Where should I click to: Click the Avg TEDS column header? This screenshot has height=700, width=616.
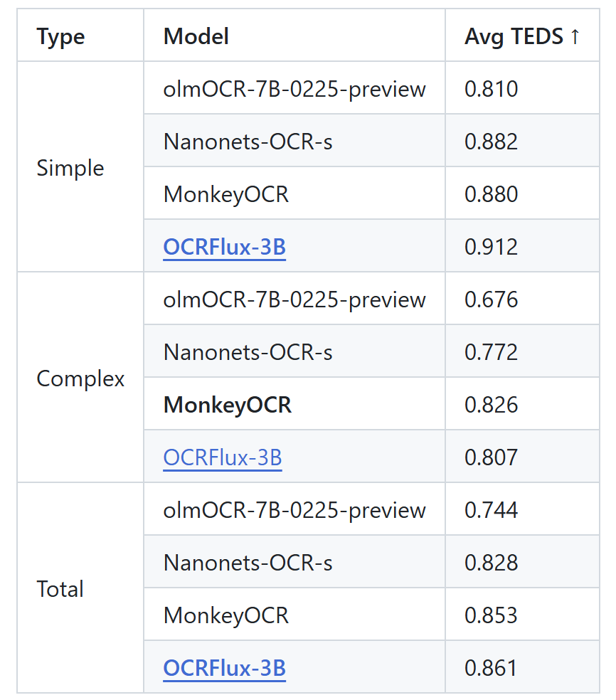[521, 36]
